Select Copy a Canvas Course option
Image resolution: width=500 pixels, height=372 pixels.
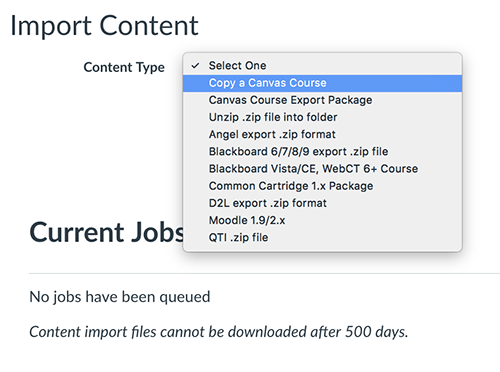click(x=322, y=83)
